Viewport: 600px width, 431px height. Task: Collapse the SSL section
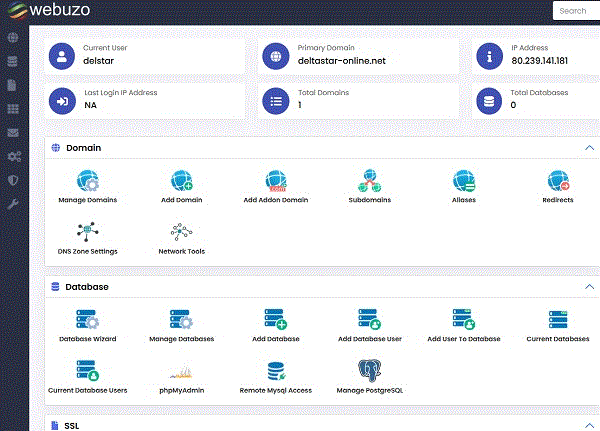tap(590, 425)
